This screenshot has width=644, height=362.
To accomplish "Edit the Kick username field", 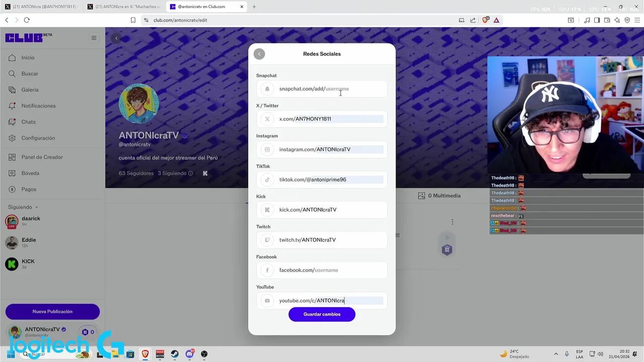I will [322, 210].
